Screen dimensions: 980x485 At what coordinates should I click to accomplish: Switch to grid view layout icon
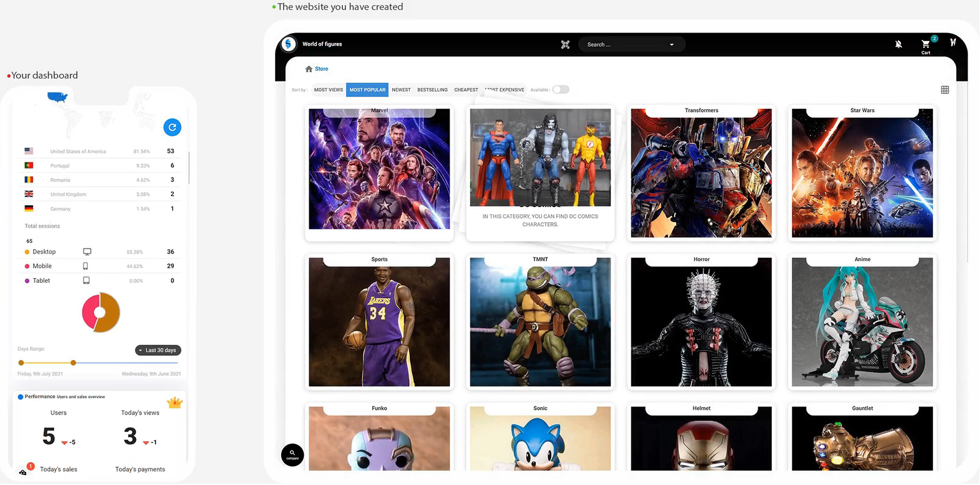[x=945, y=90]
